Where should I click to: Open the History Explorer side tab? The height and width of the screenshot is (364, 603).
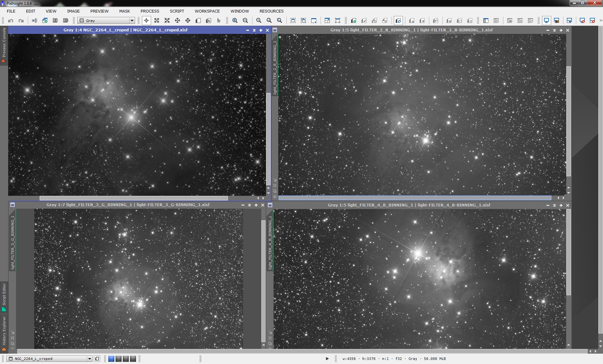click(x=4, y=333)
